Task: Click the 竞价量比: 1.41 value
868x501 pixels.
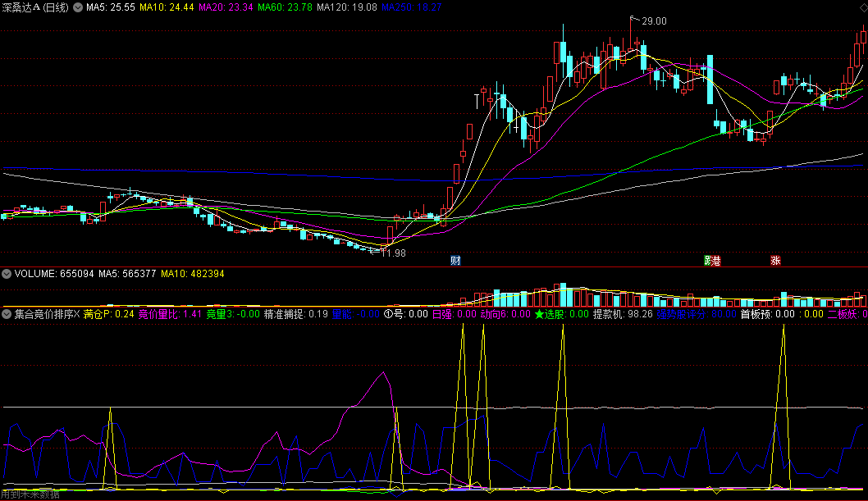Action: pyautogui.click(x=170, y=314)
